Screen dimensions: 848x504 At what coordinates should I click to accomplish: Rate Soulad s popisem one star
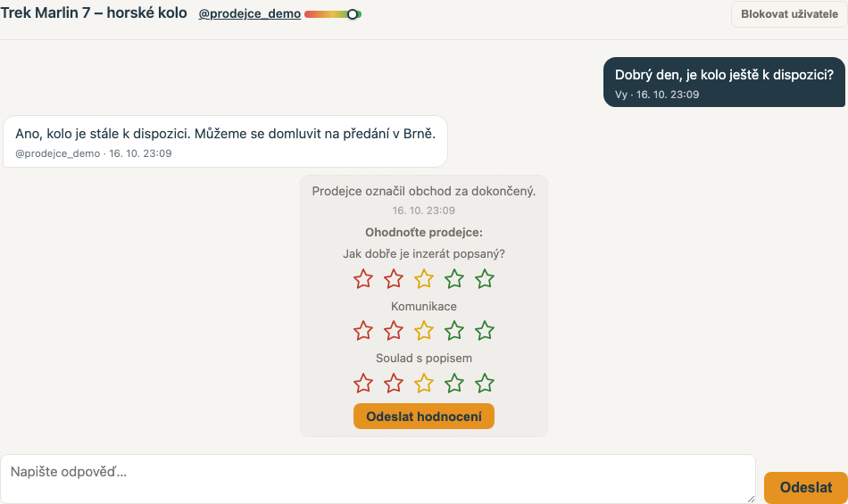click(363, 383)
